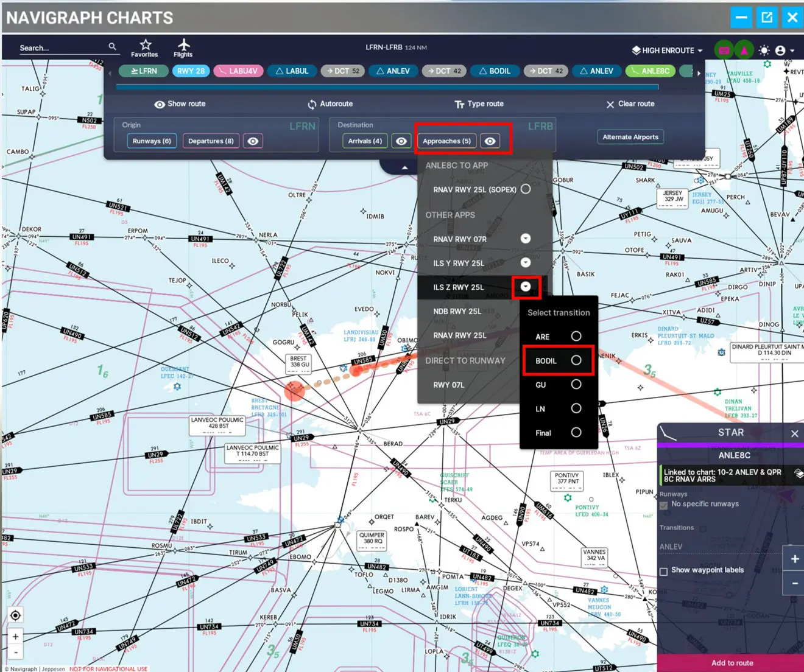
Task: Open HIGH ENROUTE map type dropdown
Action: (668, 51)
